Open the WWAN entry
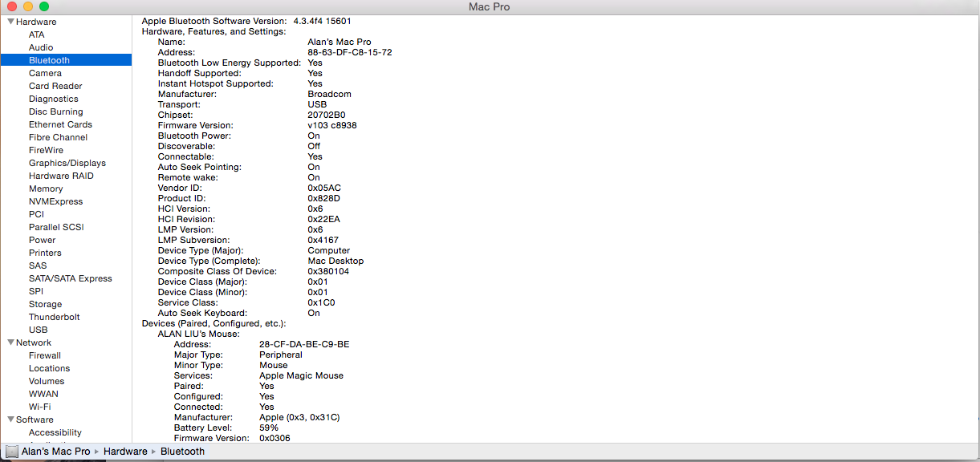This screenshot has height=462, width=980. pos(43,394)
